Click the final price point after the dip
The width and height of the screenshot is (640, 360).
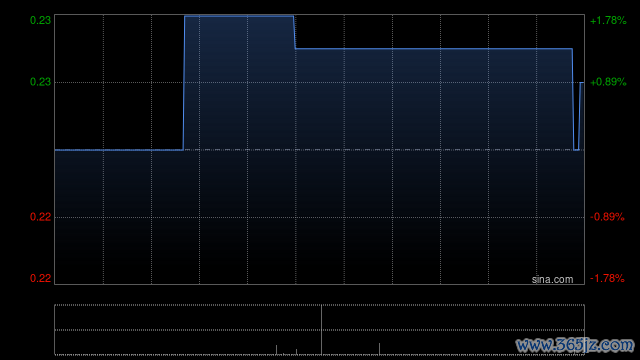coord(582,82)
